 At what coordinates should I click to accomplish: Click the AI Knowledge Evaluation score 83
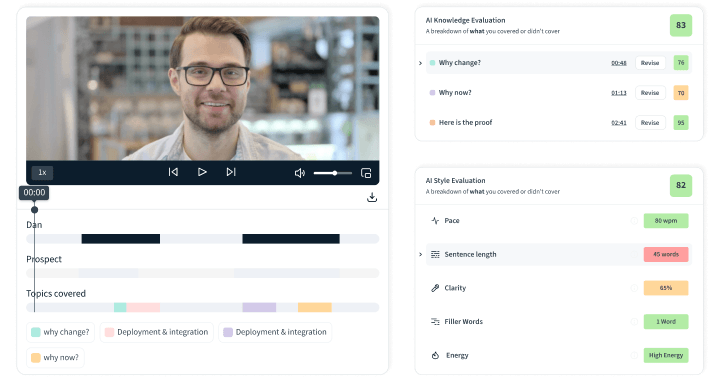tap(681, 25)
